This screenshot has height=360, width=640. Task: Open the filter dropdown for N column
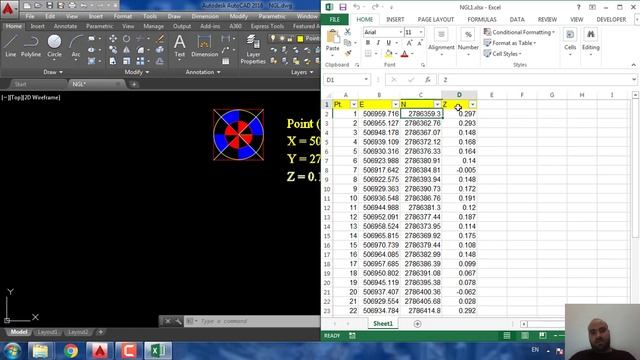pos(437,104)
